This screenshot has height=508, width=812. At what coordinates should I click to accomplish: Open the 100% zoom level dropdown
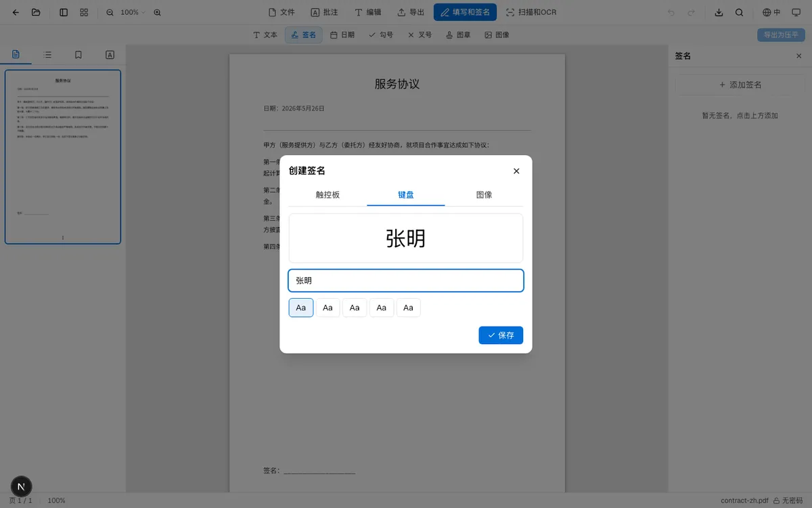click(133, 12)
